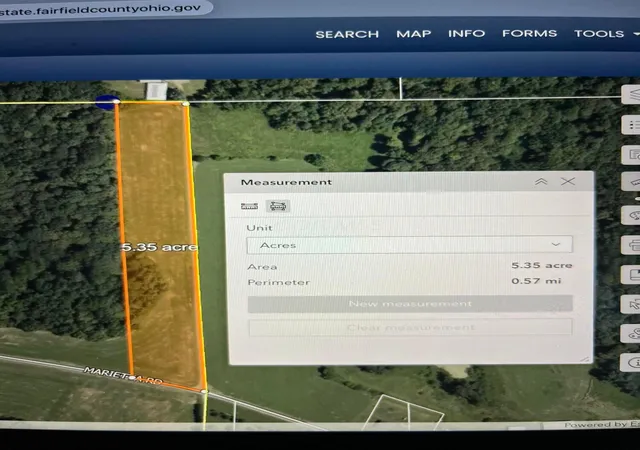Open the ruler measure tool in sidebar
This screenshot has width=640, height=450.
point(631,182)
